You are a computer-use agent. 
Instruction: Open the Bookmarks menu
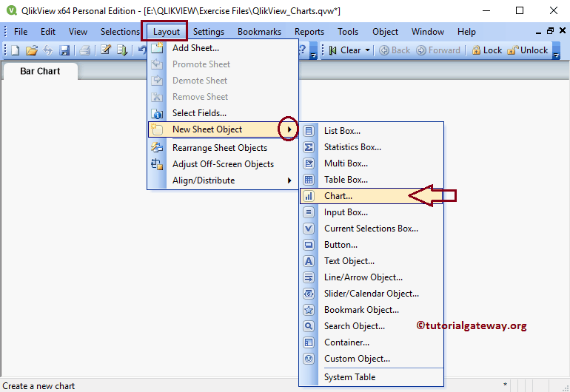click(x=259, y=32)
